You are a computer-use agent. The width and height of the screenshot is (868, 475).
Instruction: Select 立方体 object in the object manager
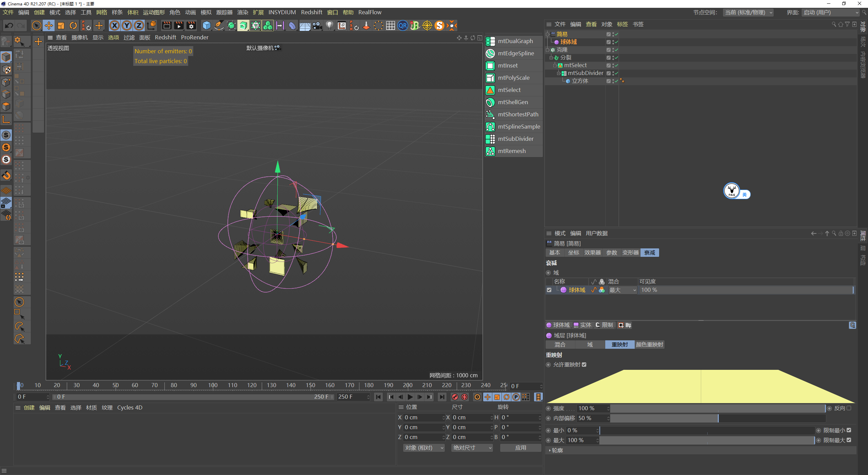(x=580, y=81)
